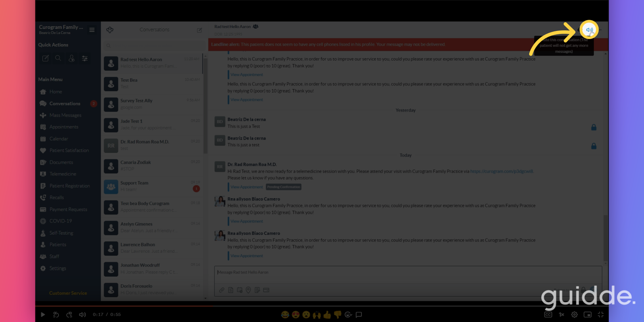Click the attach file paperclip icon
Image resolution: width=644 pixels, height=322 pixels.
click(x=222, y=290)
